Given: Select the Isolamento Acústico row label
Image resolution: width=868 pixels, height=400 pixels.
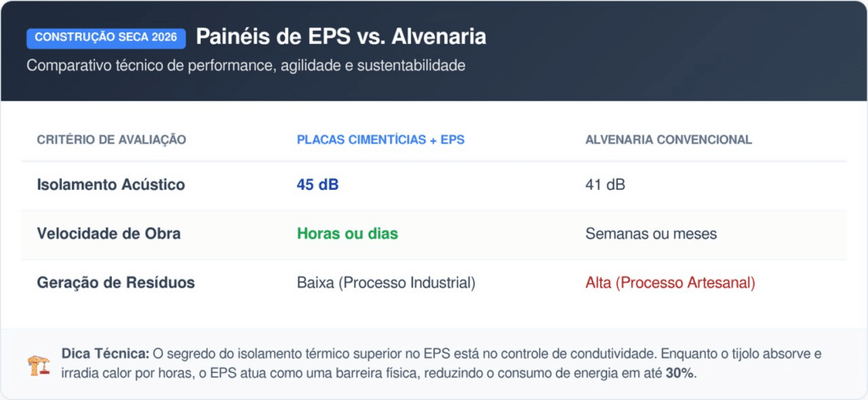Looking at the screenshot, I should (111, 185).
